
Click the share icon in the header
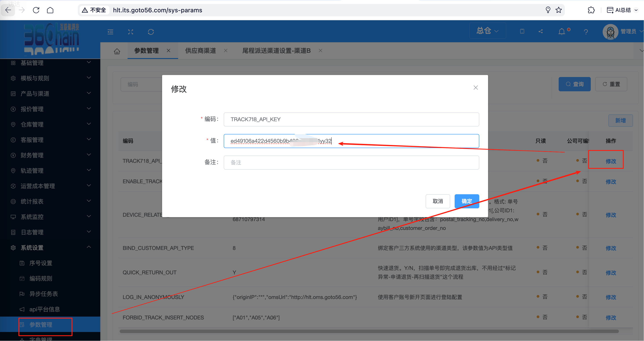pos(541,31)
